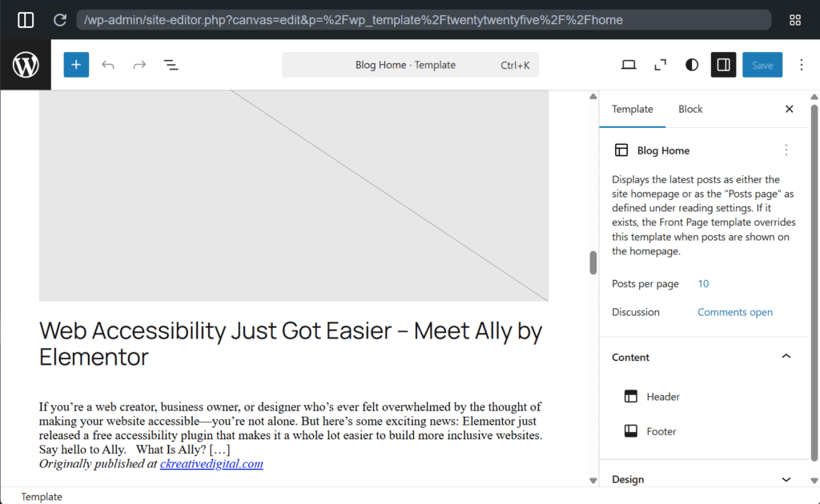
Task: Open Blog Home actions menu
Action: tap(786, 150)
